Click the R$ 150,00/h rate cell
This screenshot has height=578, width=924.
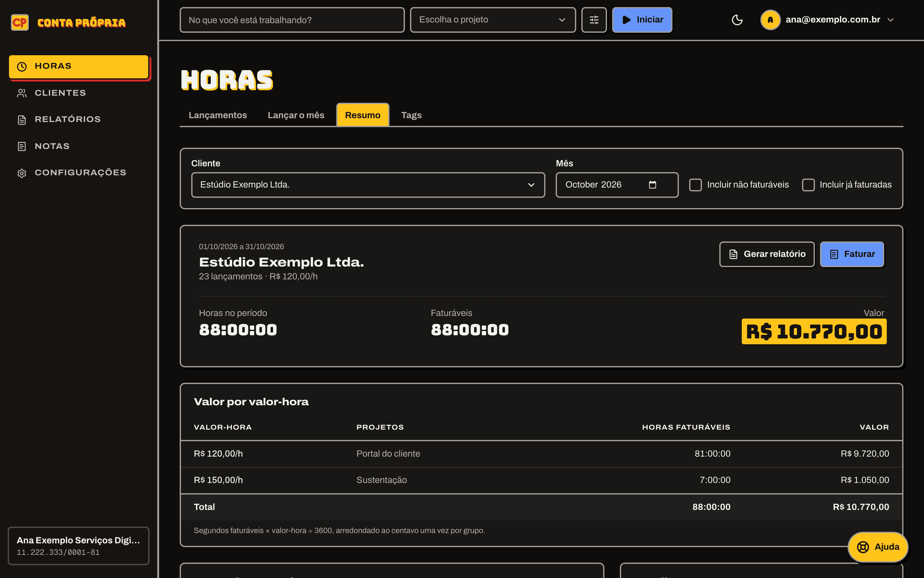pyautogui.click(x=218, y=480)
